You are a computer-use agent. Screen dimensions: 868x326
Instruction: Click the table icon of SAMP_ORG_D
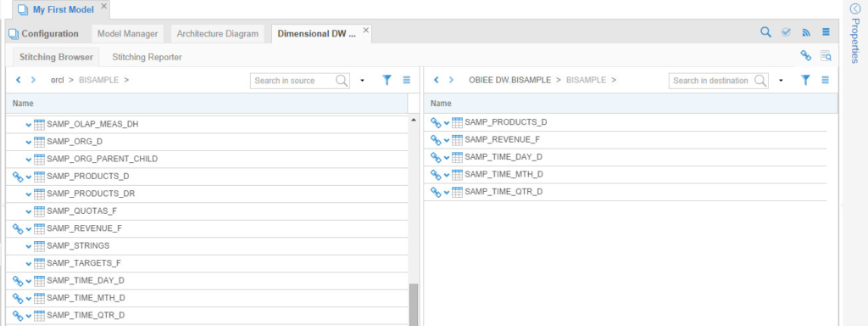pyautogui.click(x=39, y=142)
